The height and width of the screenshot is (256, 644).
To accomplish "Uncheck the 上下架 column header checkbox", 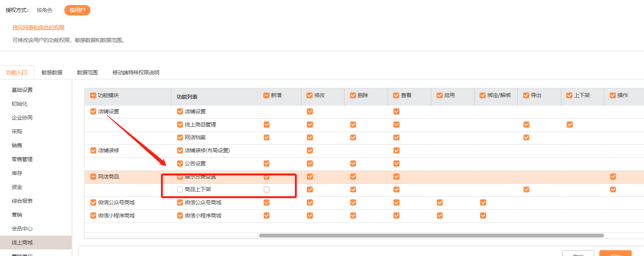I will coord(569,95).
